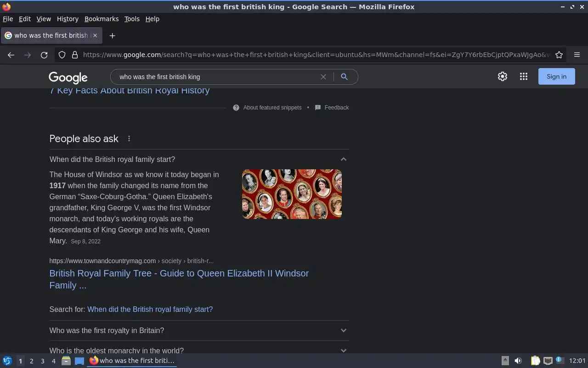The image size is (588, 368).
Task: Click About featured snippets help icon
Action: coord(236,108)
